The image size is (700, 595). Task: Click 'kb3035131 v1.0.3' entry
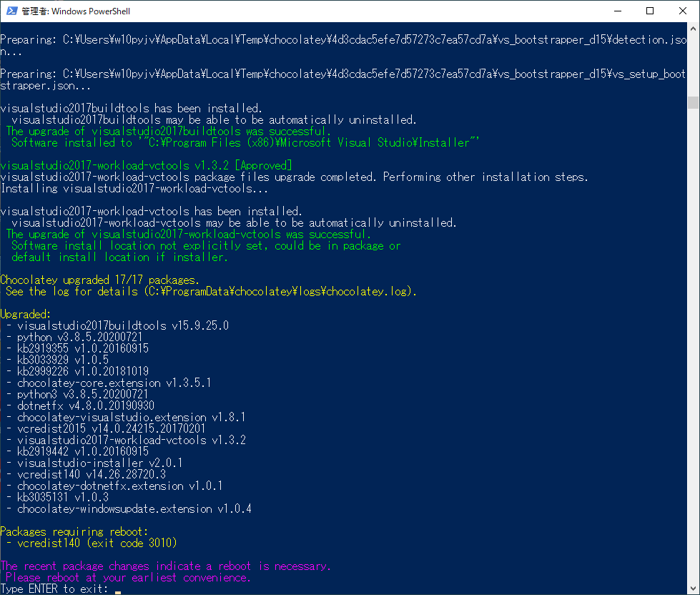pos(62,497)
